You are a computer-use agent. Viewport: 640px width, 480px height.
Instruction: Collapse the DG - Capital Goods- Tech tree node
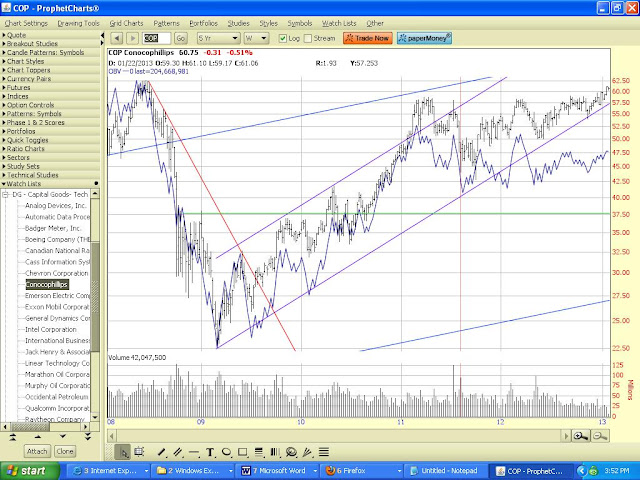tap(6, 195)
